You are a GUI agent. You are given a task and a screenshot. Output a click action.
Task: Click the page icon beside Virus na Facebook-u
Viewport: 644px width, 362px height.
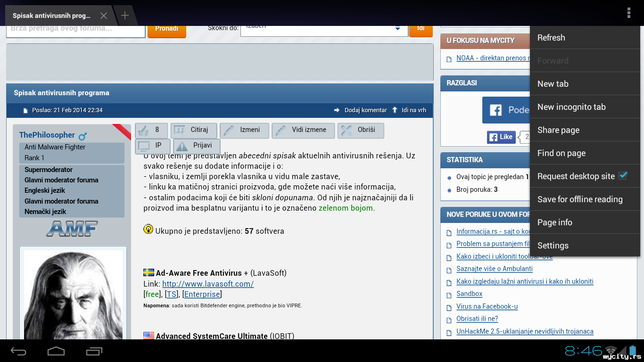[449, 307]
